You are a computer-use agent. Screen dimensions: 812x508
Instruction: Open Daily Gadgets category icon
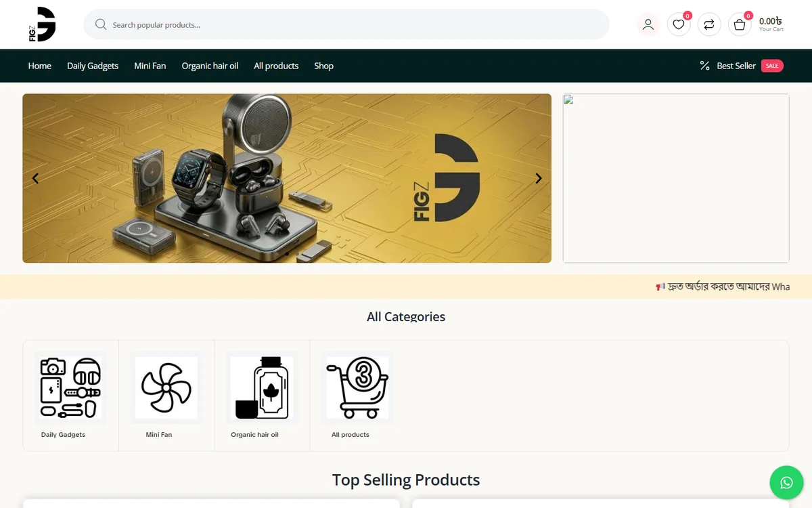tap(70, 387)
